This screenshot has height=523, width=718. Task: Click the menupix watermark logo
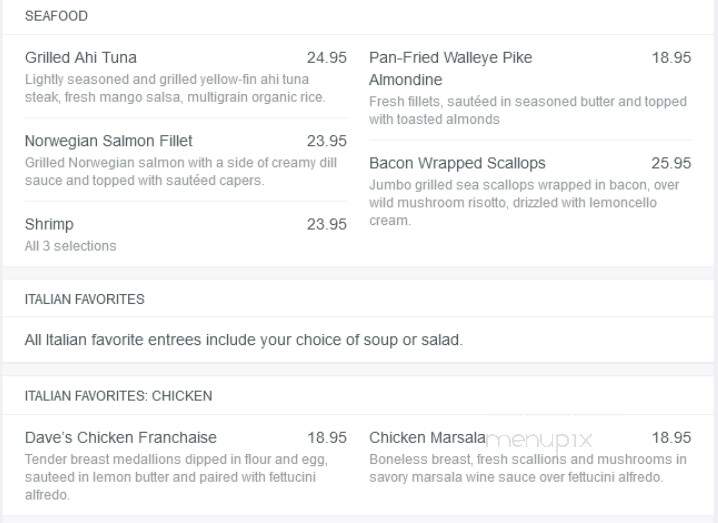(x=539, y=440)
